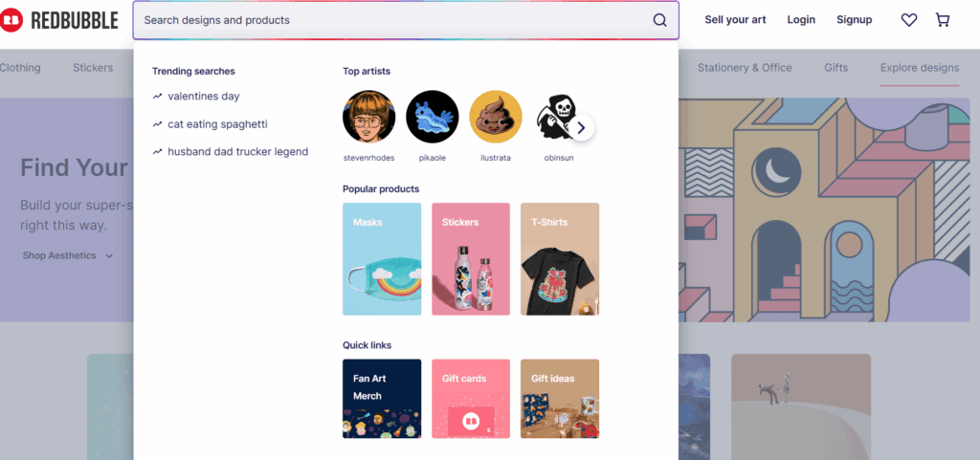Open stevenrhodes artist avatar
The image size is (980, 460).
(x=368, y=117)
